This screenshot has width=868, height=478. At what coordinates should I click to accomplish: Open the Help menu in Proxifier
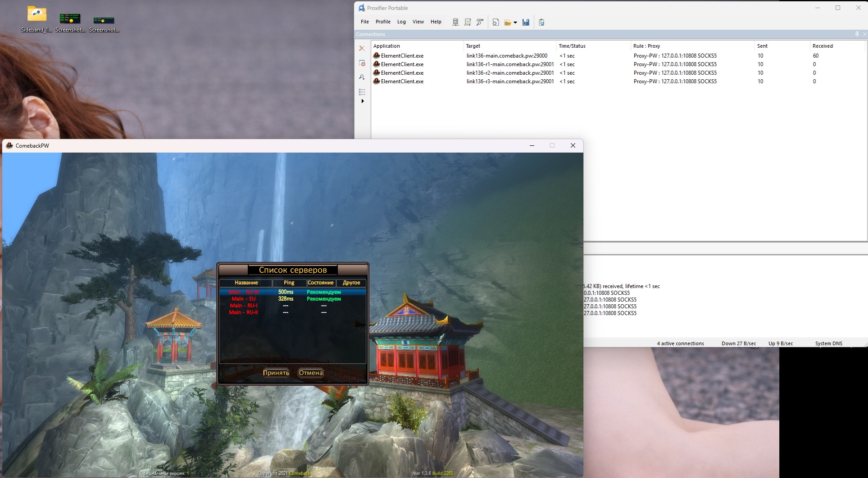[436, 22]
